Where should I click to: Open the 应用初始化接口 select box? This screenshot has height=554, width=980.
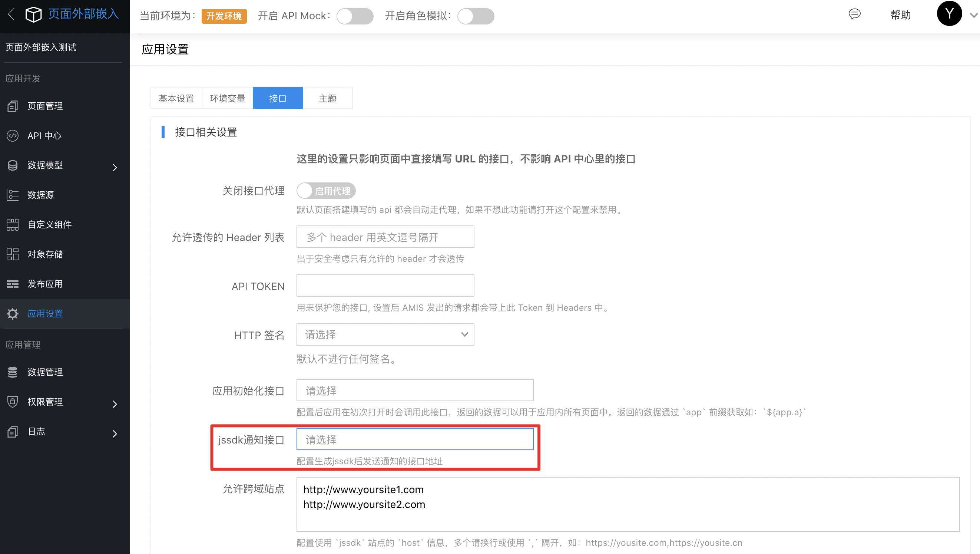pos(415,390)
